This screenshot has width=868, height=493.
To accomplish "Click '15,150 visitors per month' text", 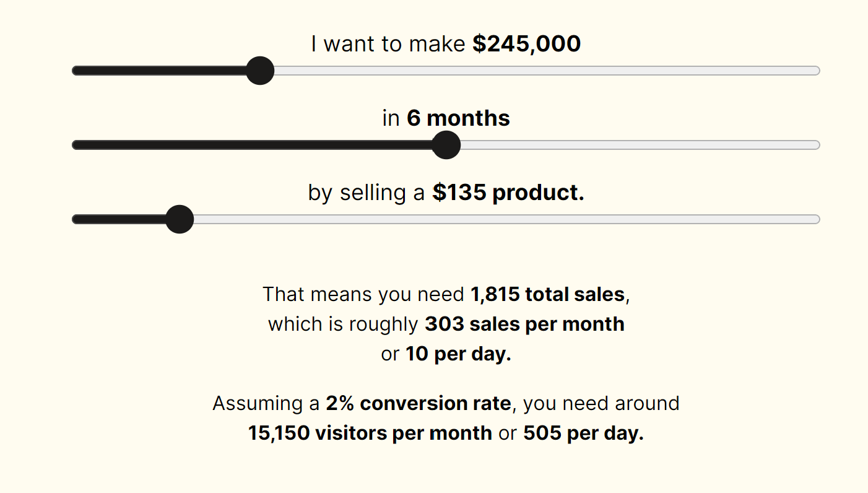I will point(370,433).
